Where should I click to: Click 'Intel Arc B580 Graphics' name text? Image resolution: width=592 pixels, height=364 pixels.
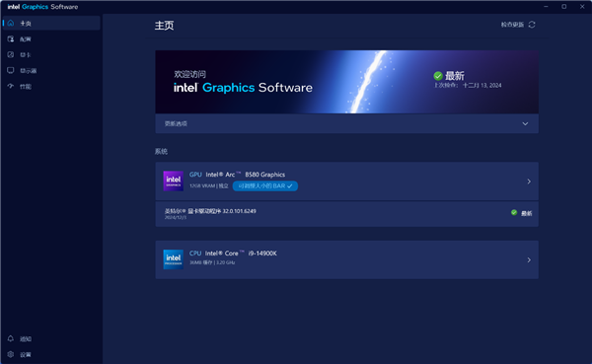click(246, 175)
